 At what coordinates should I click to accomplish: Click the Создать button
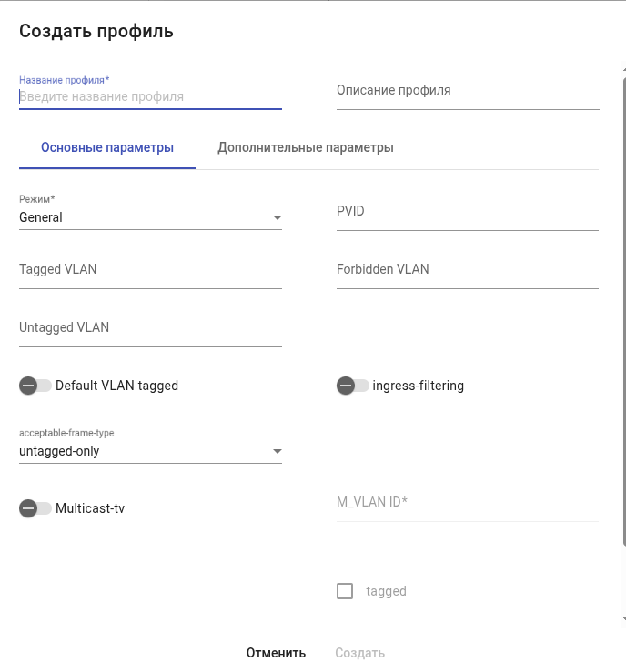pyautogui.click(x=359, y=653)
